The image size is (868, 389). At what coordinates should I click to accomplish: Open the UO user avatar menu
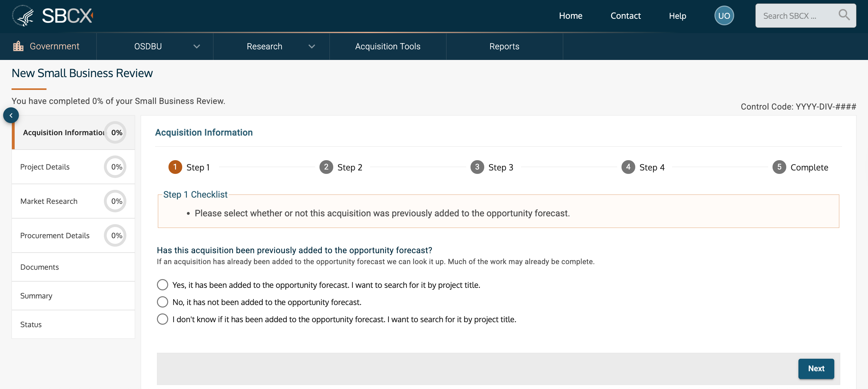pos(724,16)
